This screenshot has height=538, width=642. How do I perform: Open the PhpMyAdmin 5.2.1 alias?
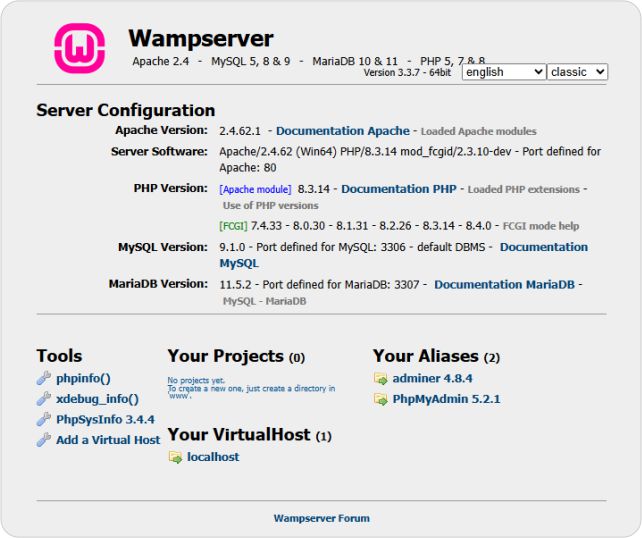446,399
